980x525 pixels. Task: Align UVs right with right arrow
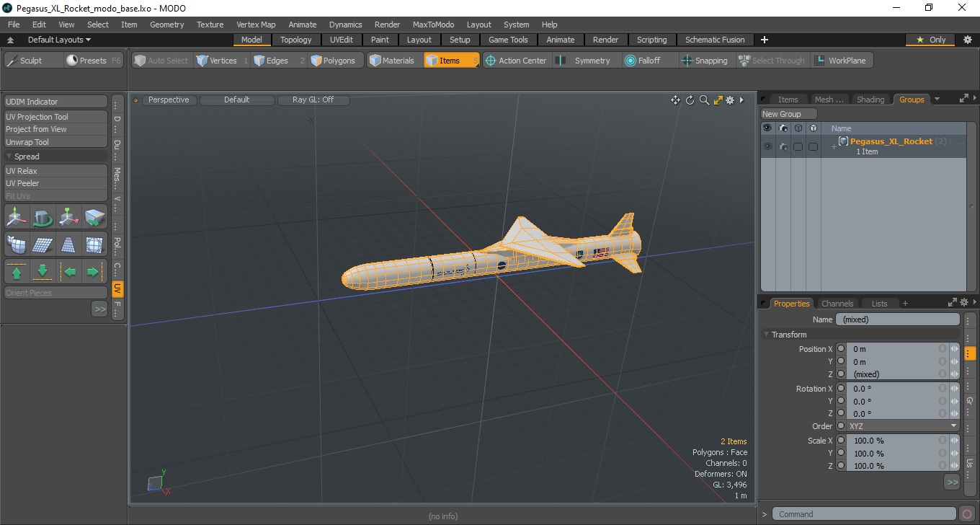[x=94, y=272]
